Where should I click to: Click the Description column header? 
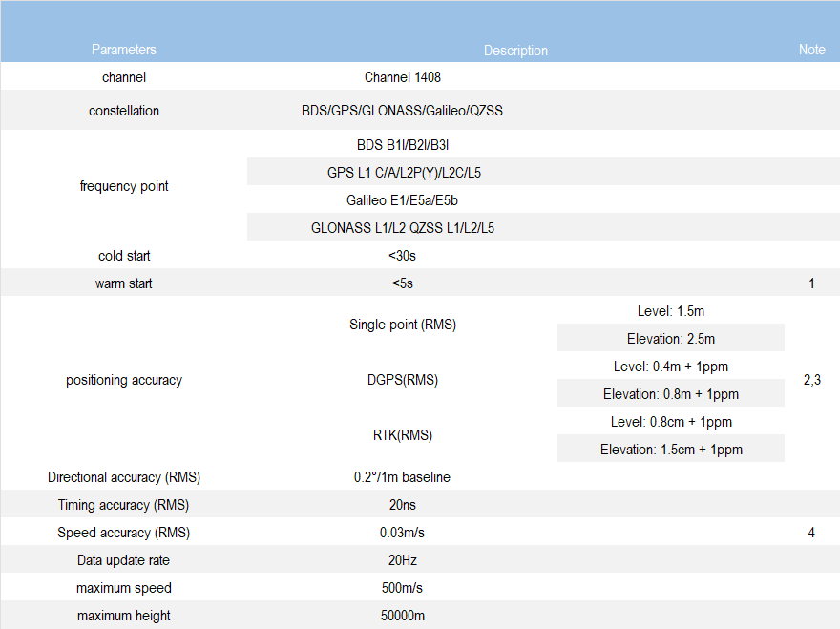pos(515,51)
